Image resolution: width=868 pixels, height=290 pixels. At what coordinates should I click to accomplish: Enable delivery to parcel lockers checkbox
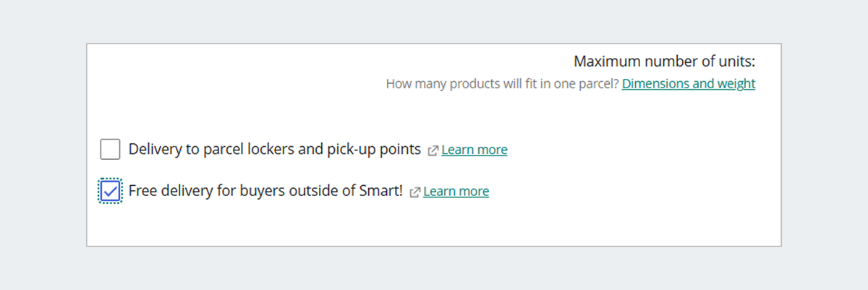110,150
